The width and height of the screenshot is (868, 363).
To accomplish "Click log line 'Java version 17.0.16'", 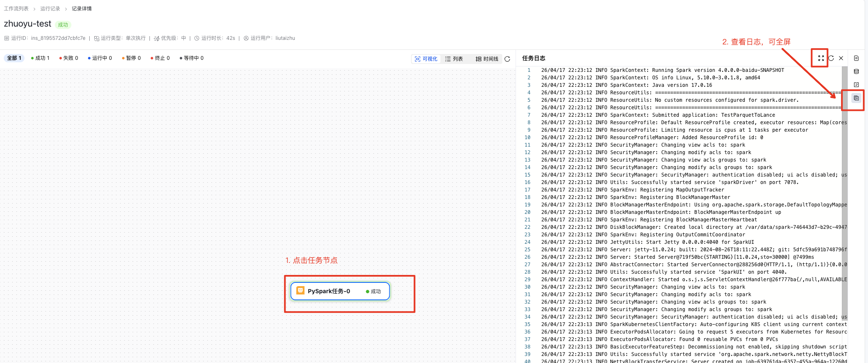I will tap(626, 85).
